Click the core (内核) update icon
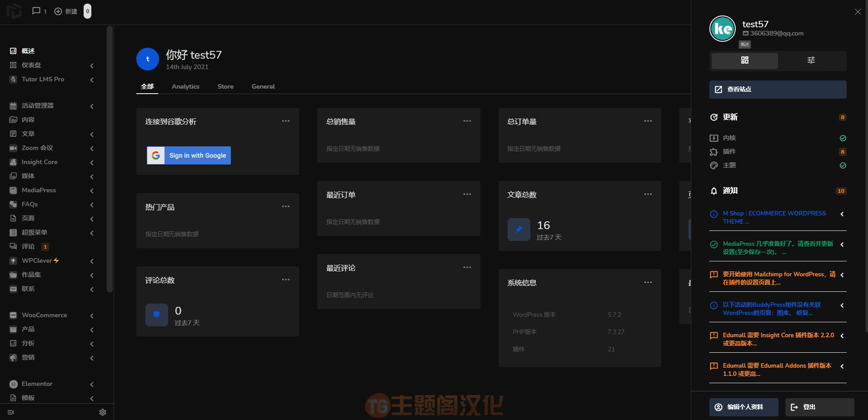Image resolution: width=868 pixels, height=420 pixels. point(714,138)
